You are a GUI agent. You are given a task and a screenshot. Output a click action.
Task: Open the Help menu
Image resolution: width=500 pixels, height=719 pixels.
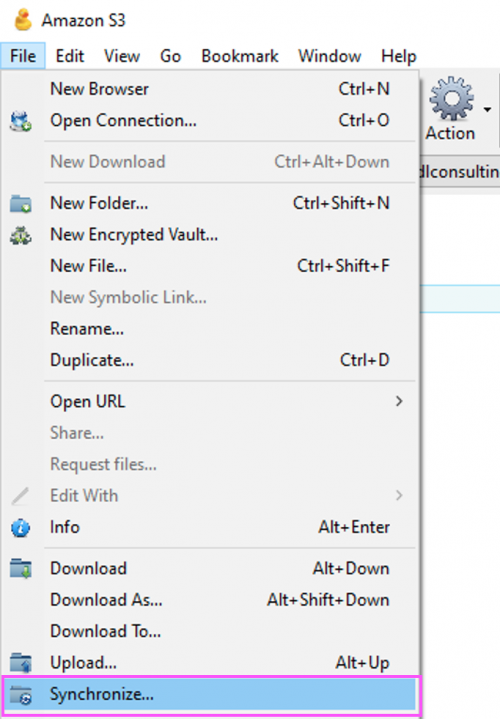coord(399,56)
